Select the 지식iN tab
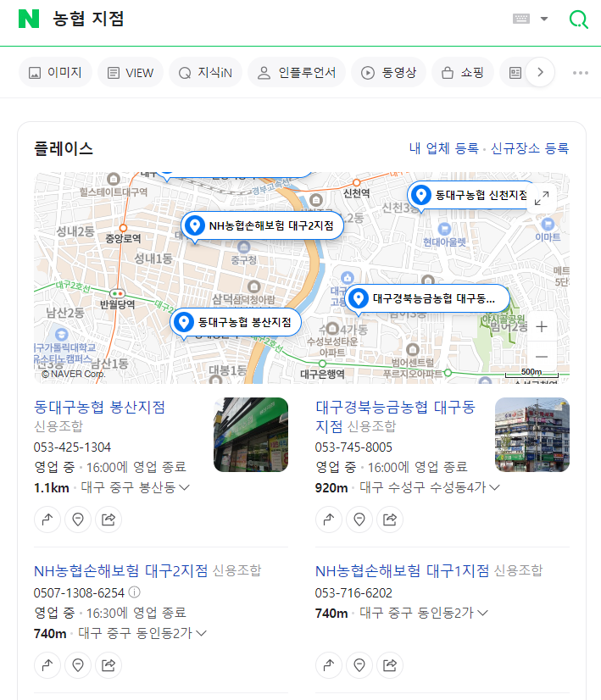This screenshot has height=700, width=601. tap(205, 72)
